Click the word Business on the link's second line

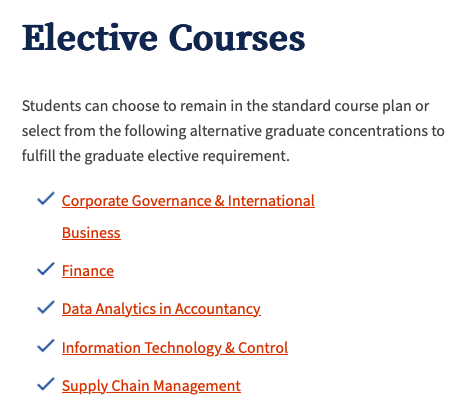[91, 233]
